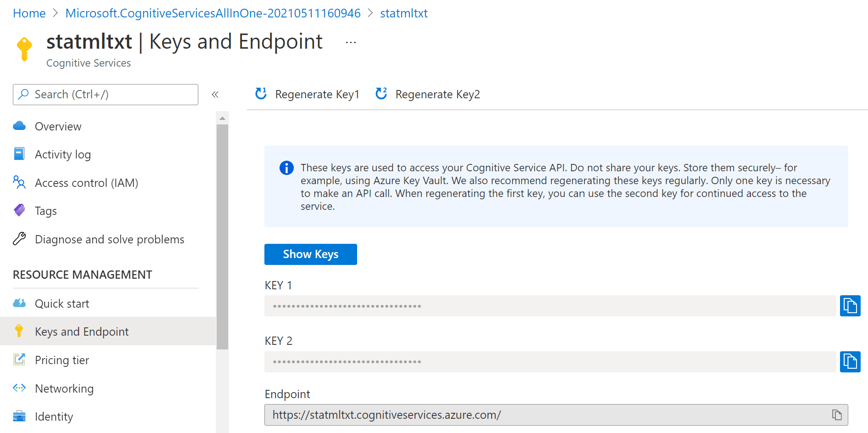Click the Pricing tier icon

pos(19,360)
